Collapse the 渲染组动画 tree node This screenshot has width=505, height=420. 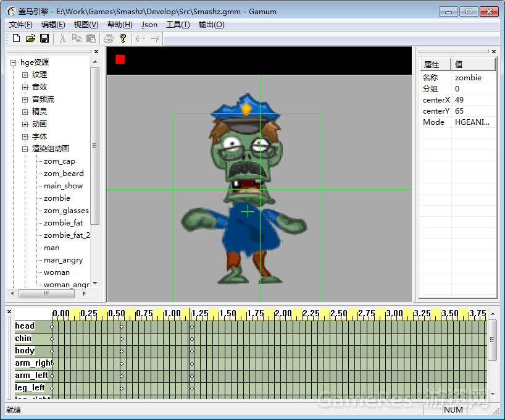[x=25, y=149]
